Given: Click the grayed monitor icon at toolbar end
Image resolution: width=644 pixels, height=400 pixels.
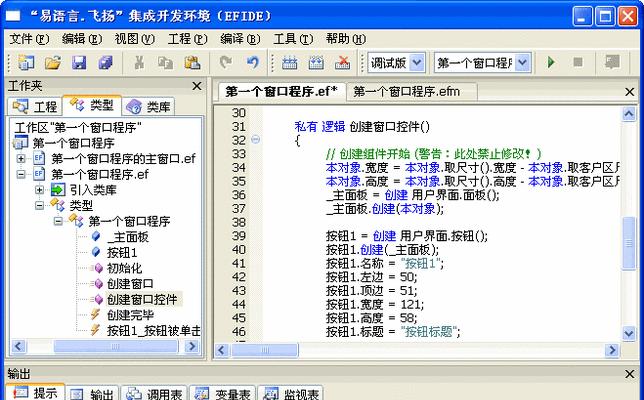Looking at the screenshot, I should 612,62.
